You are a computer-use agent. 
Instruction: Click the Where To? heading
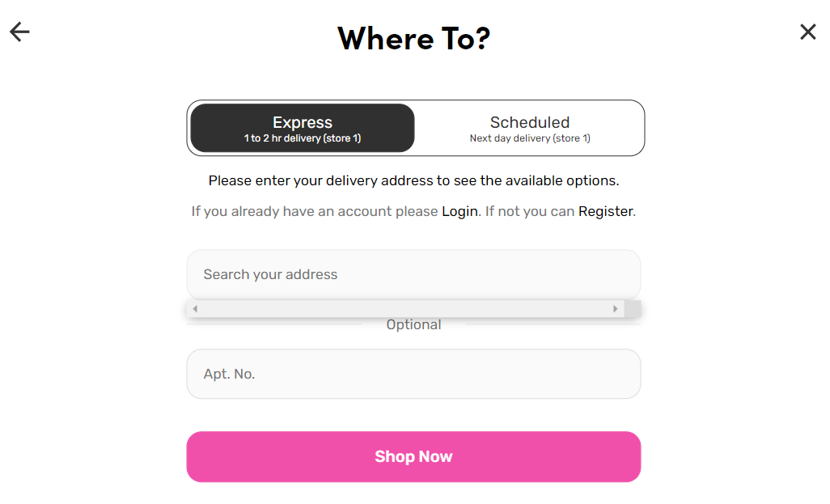[x=413, y=38]
